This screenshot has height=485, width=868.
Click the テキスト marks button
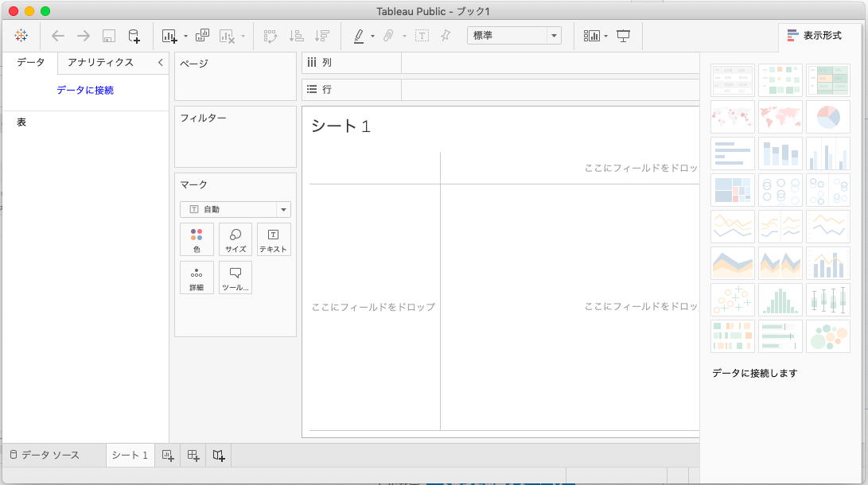click(x=274, y=239)
